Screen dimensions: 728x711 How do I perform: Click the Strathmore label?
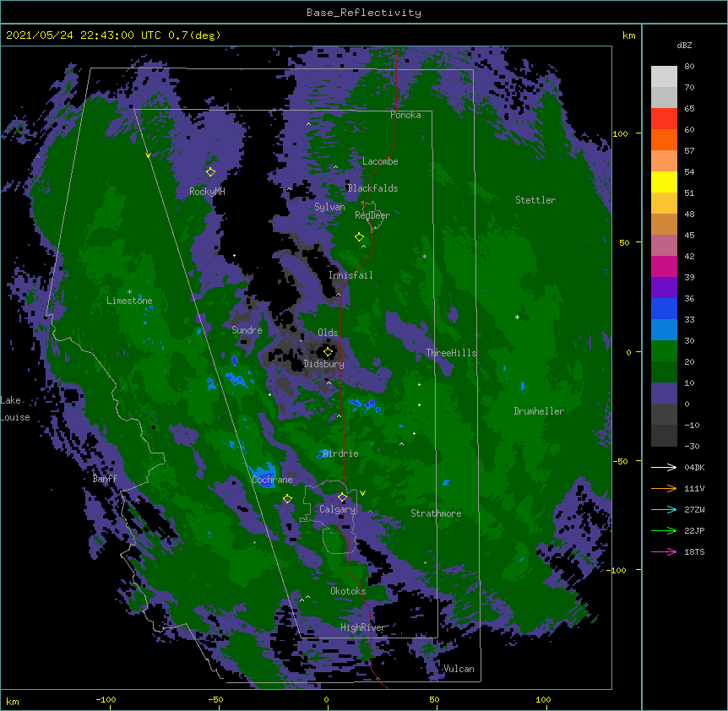click(x=436, y=513)
